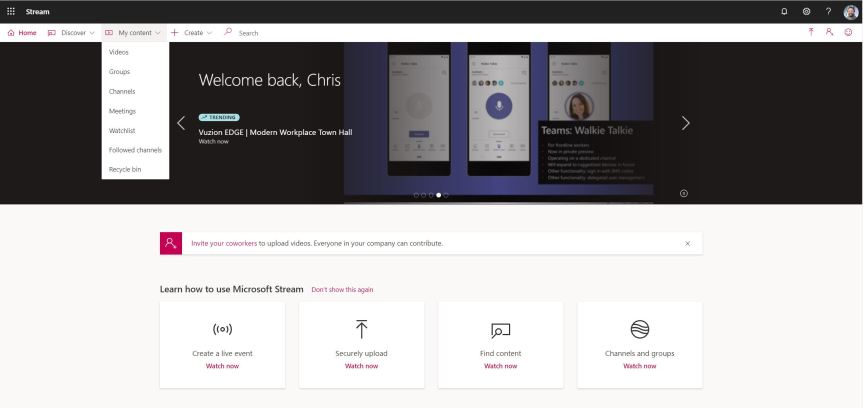Screen dimensions: 863x408
Task: Click the smiley feedback icon
Action: pos(848,32)
